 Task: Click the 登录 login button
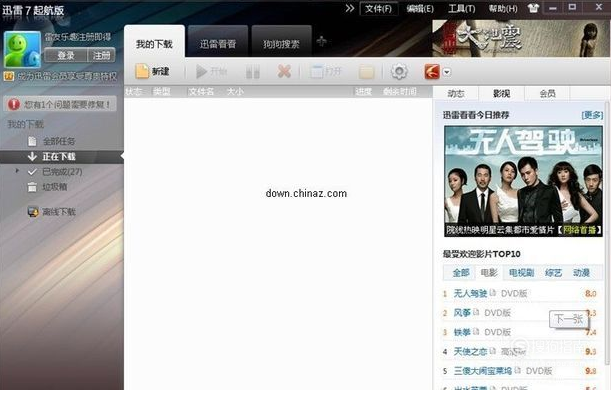(x=66, y=56)
